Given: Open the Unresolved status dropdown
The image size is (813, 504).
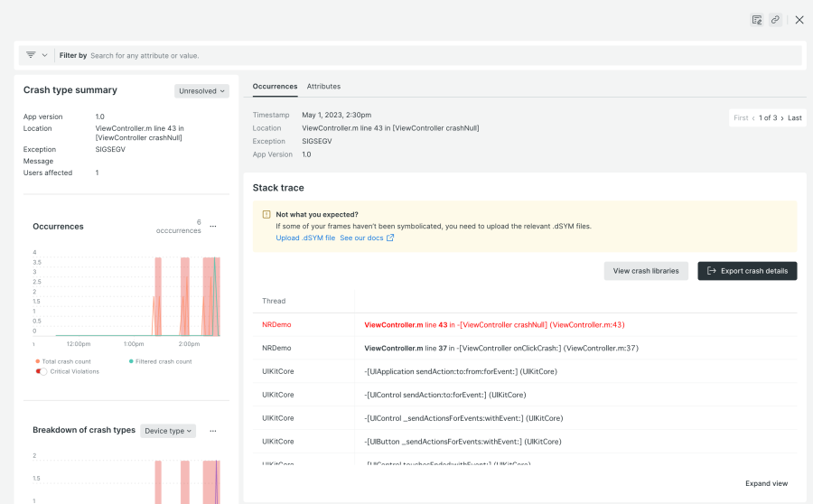Looking at the screenshot, I should [201, 91].
